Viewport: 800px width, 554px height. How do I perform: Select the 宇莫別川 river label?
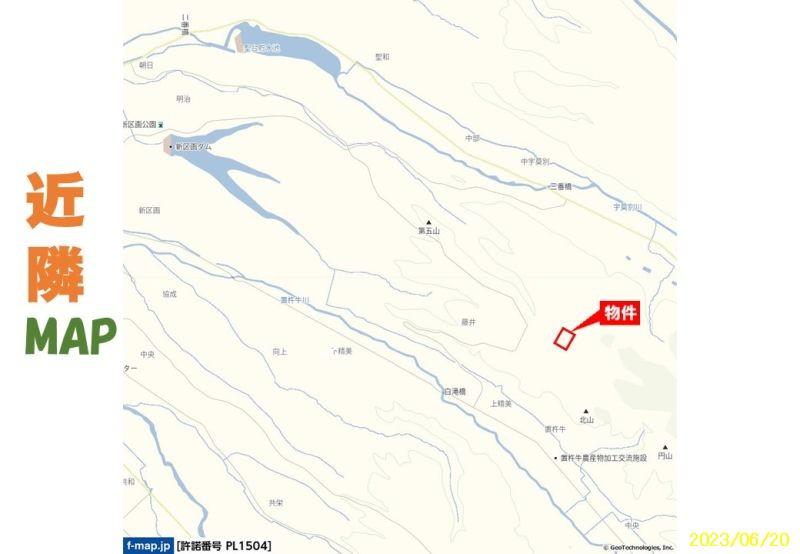tap(628, 207)
